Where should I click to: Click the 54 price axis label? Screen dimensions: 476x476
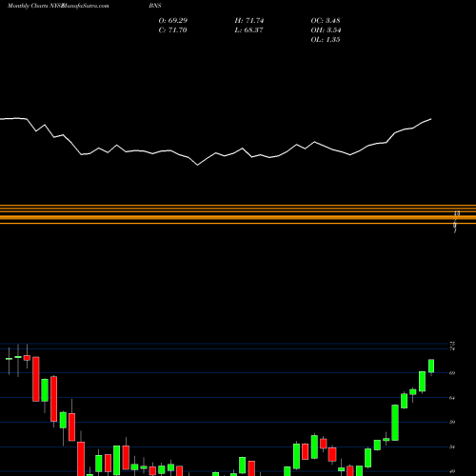coord(452,446)
